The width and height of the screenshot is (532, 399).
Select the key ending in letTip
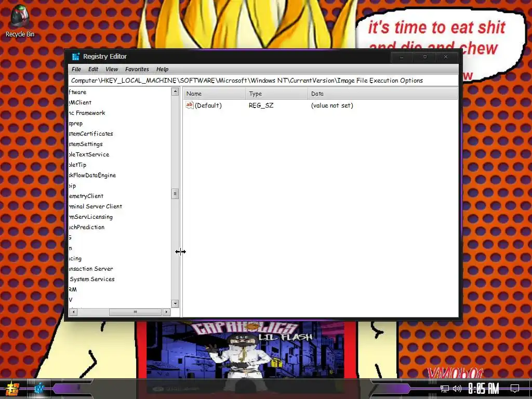[78, 165]
